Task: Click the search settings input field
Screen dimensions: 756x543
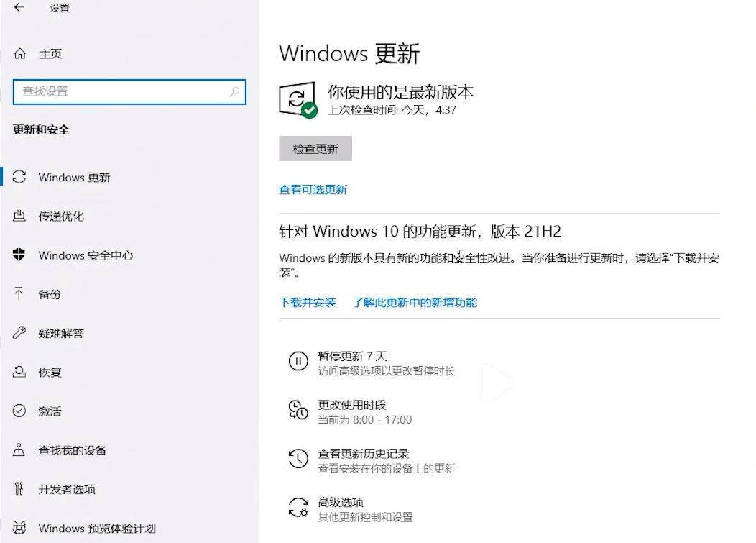Action: (x=129, y=92)
